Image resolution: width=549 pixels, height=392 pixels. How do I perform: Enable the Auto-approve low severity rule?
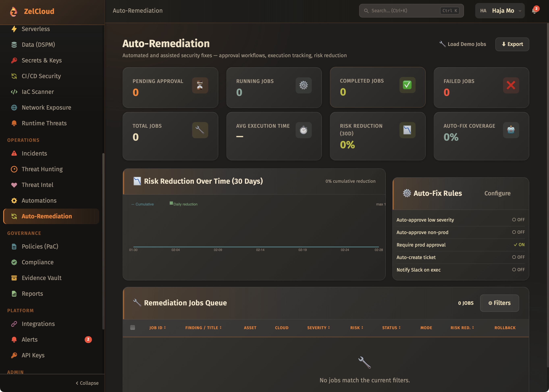[518, 220]
